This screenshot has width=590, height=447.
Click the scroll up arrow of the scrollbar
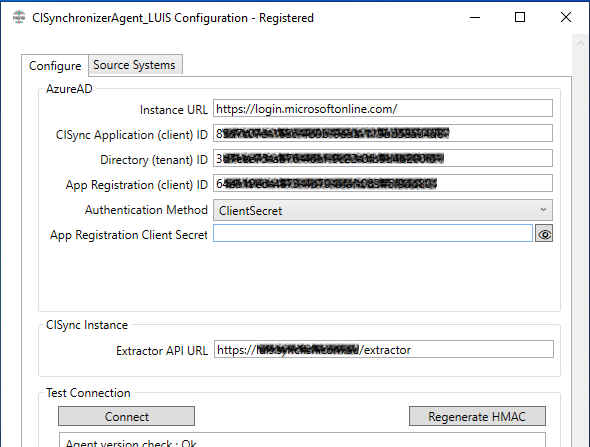tap(580, 43)
